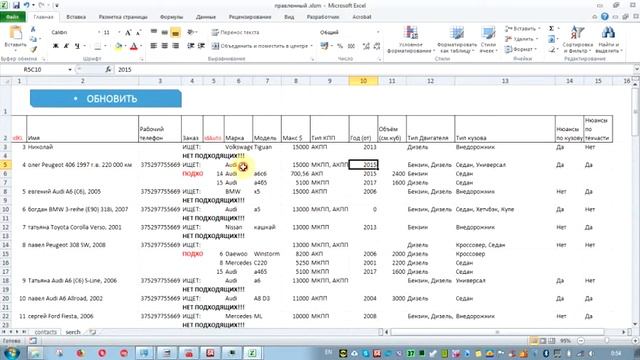640x360 pixels.
Task: Click the comma style 000 icon
Action: [x=351, y=46]
